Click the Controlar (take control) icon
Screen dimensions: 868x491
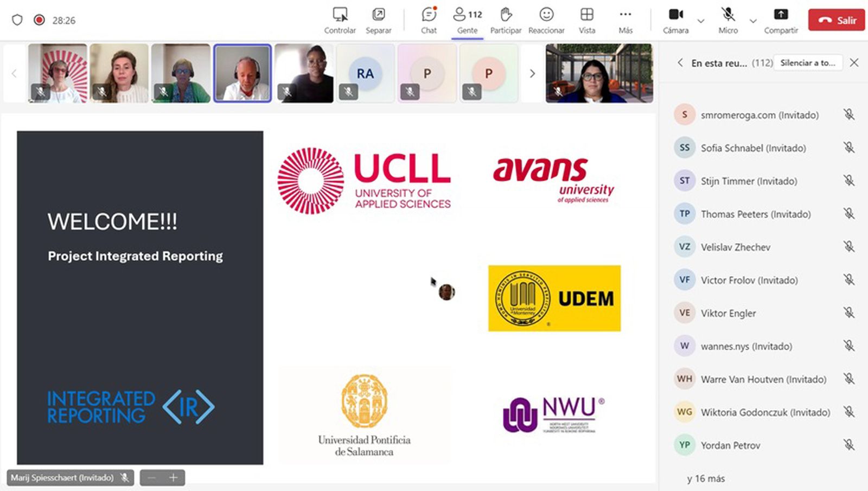[340, 15]
